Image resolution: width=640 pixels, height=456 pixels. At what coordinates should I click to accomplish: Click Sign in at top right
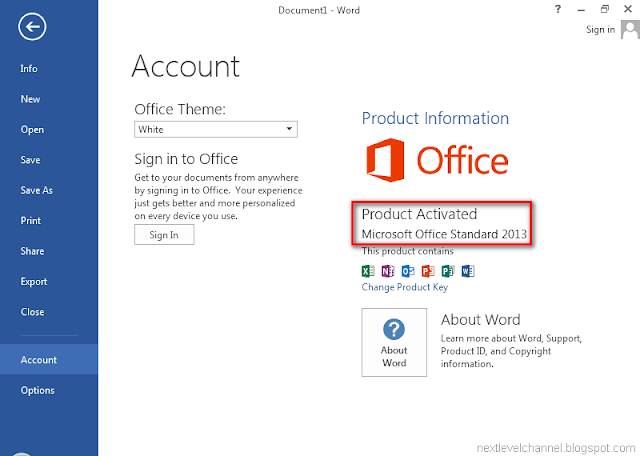point(600,29)
